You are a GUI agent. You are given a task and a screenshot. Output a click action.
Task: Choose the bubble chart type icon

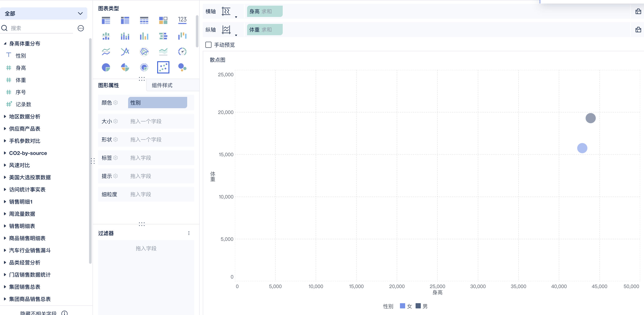pos(182,67)
